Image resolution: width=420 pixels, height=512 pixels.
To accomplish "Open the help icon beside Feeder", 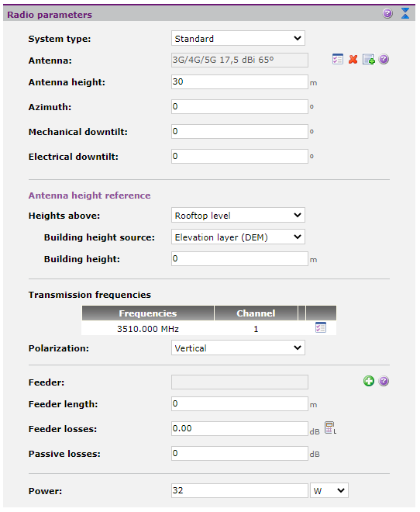I will (384, 381).
